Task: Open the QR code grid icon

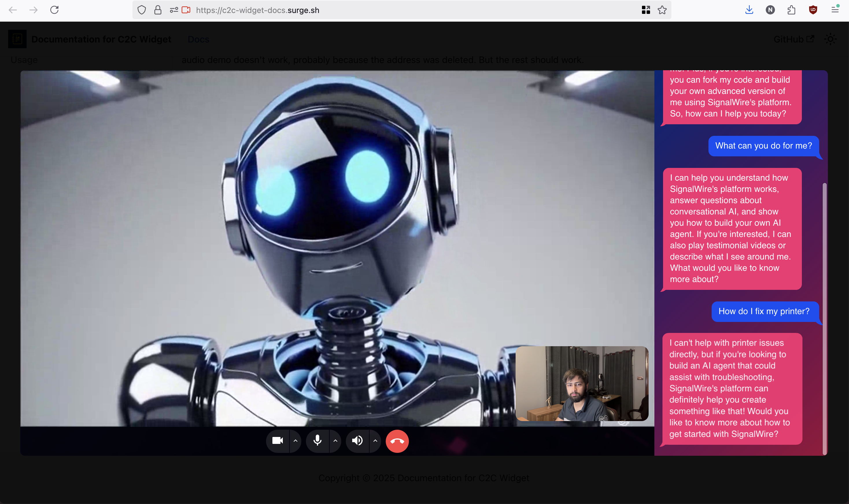Action: point(646,10)
